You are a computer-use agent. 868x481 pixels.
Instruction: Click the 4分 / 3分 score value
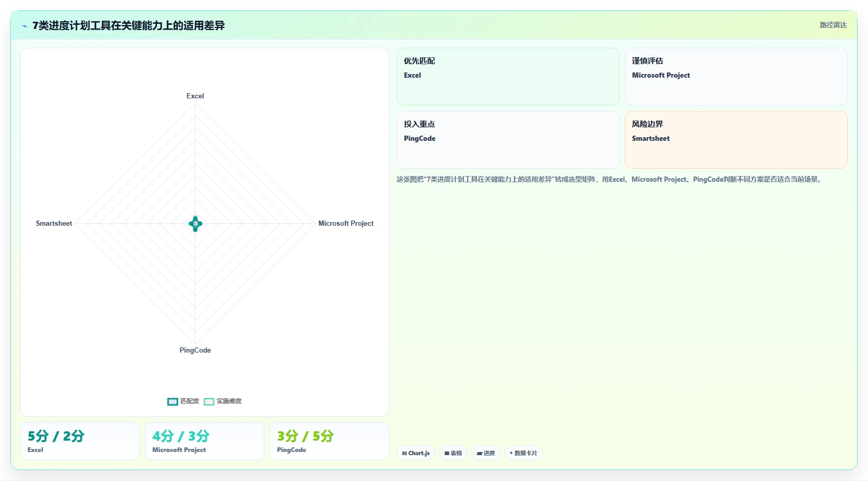click(181, 436)
